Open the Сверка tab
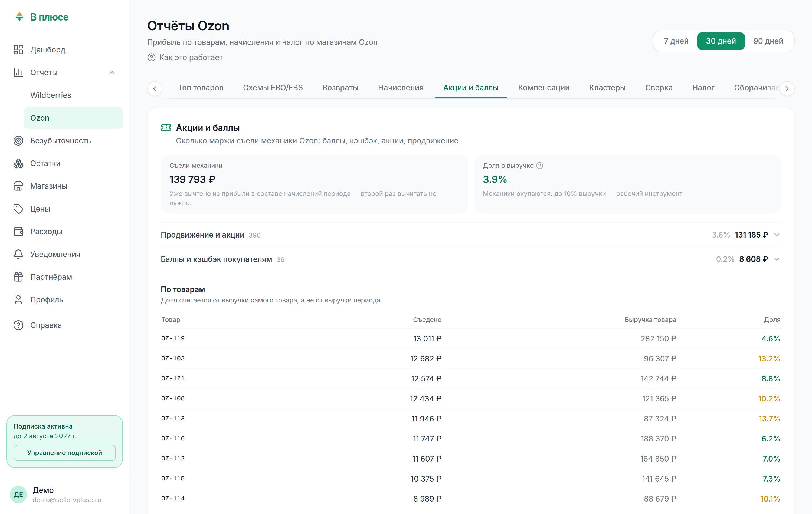This screenshot has height=514, width=812. tap(659, 88)
